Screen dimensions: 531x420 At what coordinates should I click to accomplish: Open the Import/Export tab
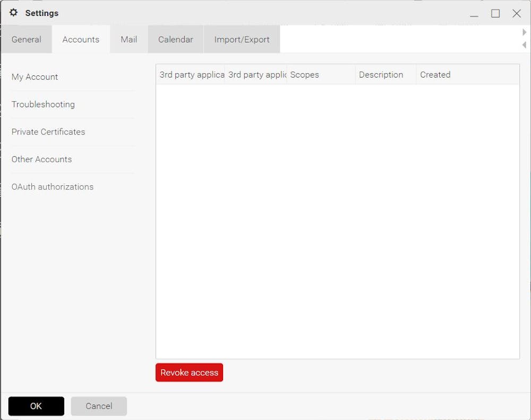point(242,39)
